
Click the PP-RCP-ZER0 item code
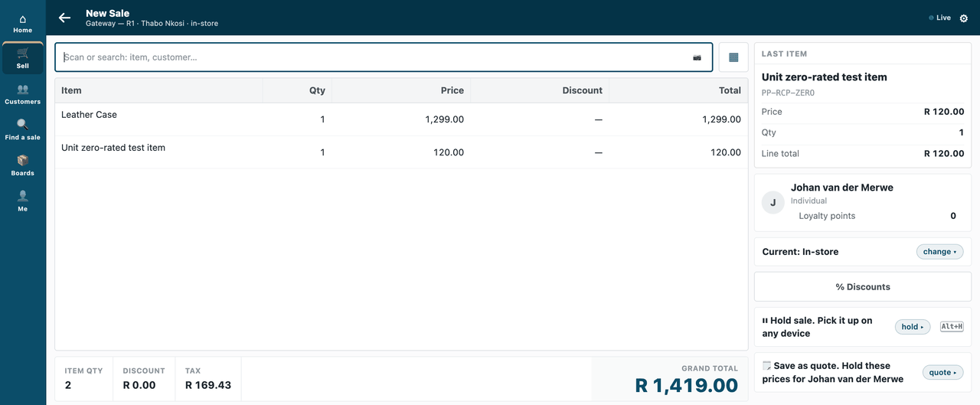788,93
